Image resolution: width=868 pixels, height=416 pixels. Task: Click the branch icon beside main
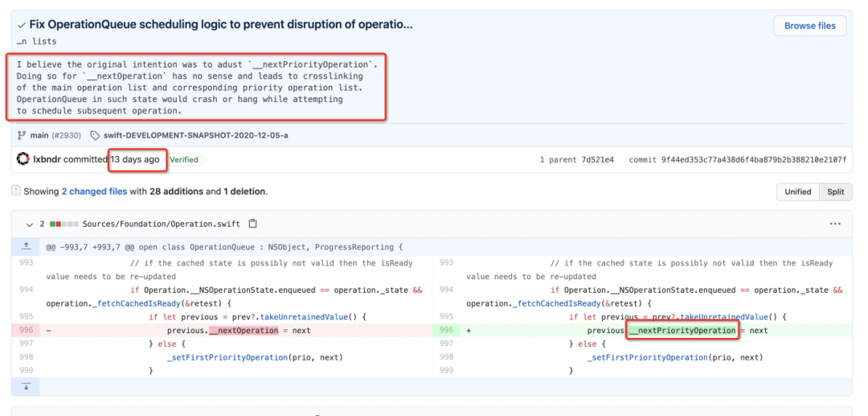23,135
